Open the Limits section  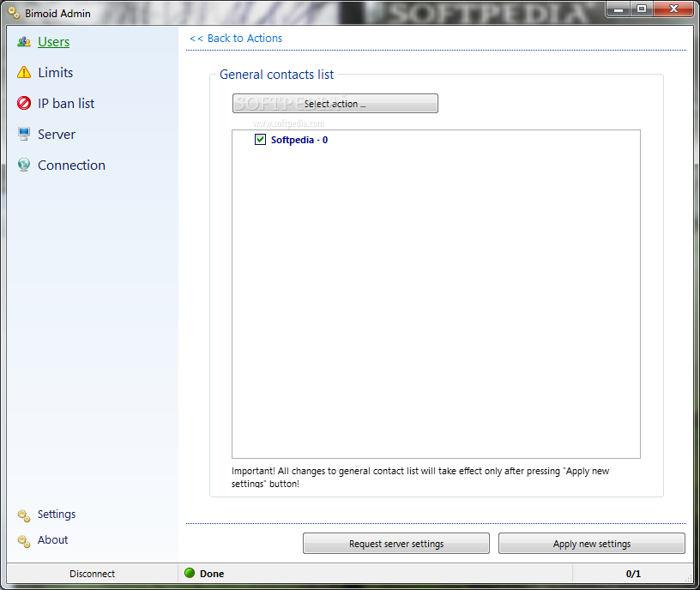56,72
